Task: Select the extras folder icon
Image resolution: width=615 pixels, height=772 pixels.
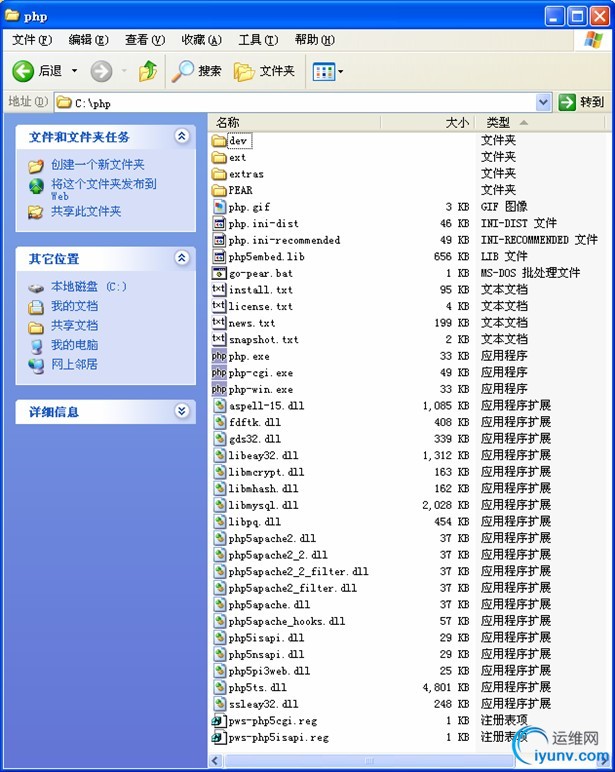Action: click(219, 174)
